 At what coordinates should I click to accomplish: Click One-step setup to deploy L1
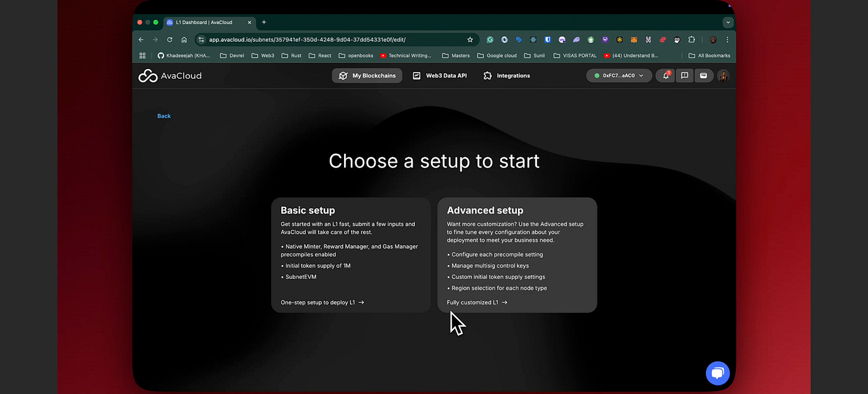pyautogui.click(x=323, y=302)
